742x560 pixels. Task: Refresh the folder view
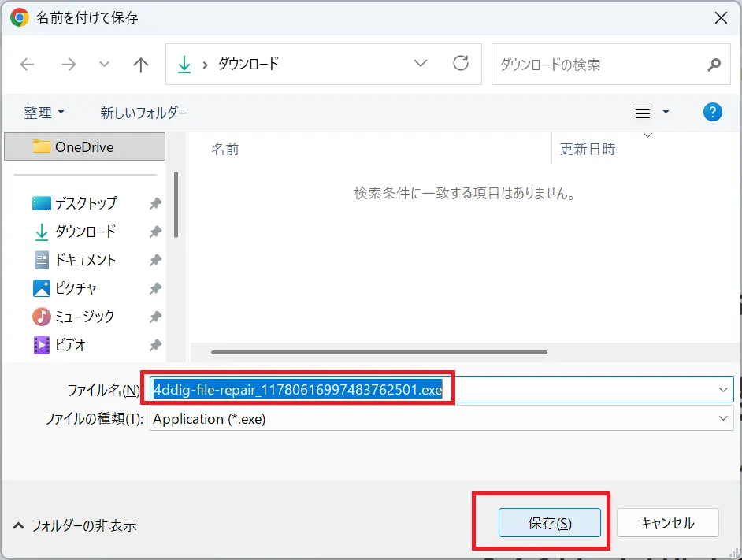461,64
